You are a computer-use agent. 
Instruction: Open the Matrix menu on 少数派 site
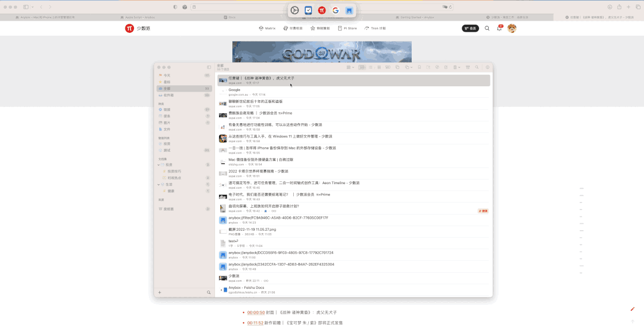pos(267,28)
